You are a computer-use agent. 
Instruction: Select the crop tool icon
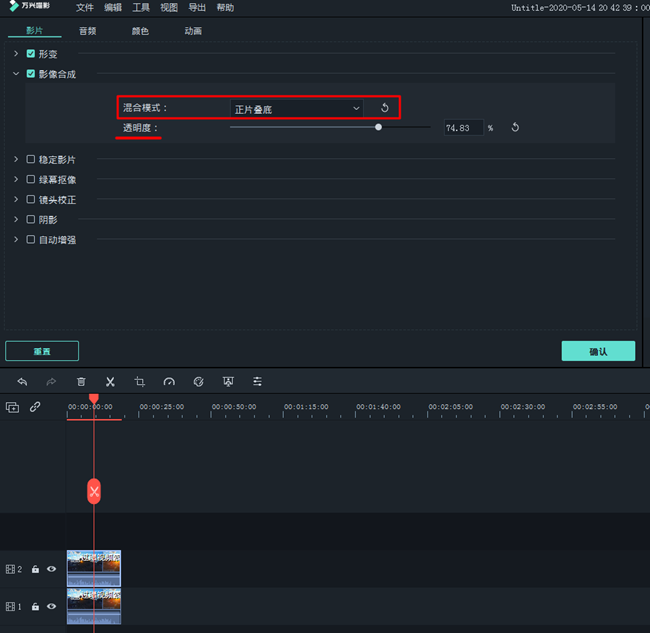[x=140, y=382]
